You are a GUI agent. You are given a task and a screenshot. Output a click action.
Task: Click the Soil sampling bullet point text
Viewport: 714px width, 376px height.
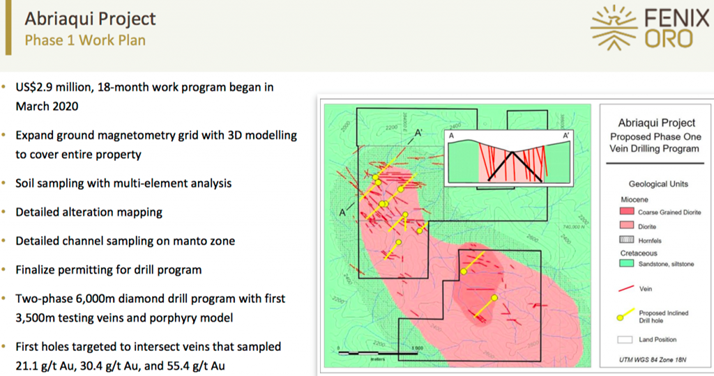click(x=123, y=183)
